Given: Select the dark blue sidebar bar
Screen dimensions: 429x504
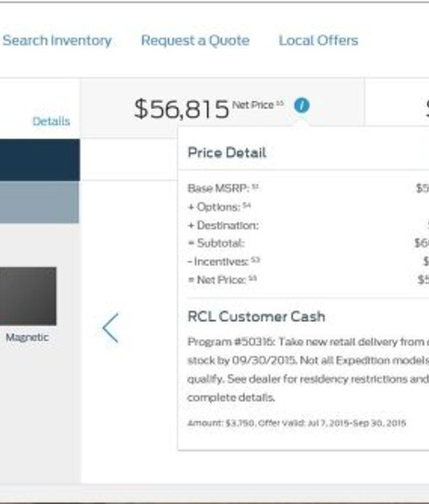Looking at the screenshot, I should coord(39,160).
